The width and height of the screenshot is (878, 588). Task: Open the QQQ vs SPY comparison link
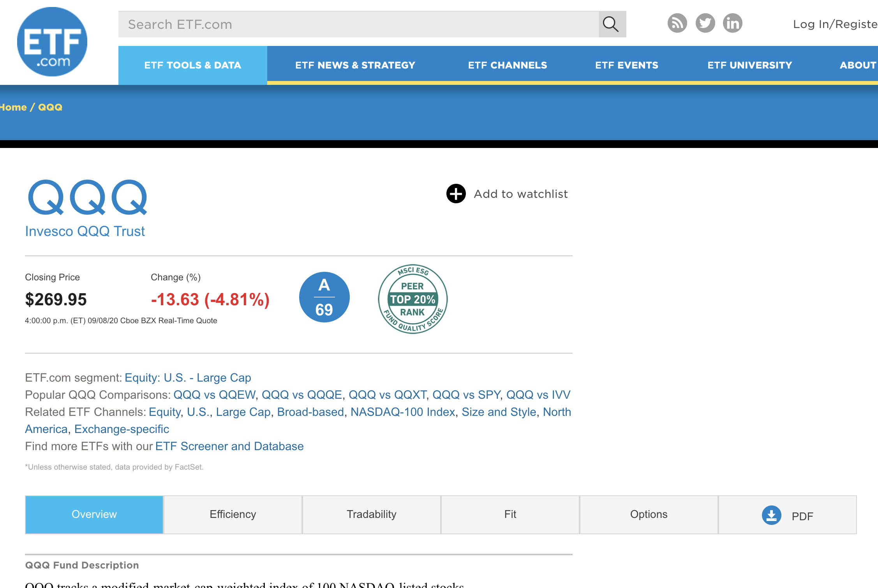[466, 395]
